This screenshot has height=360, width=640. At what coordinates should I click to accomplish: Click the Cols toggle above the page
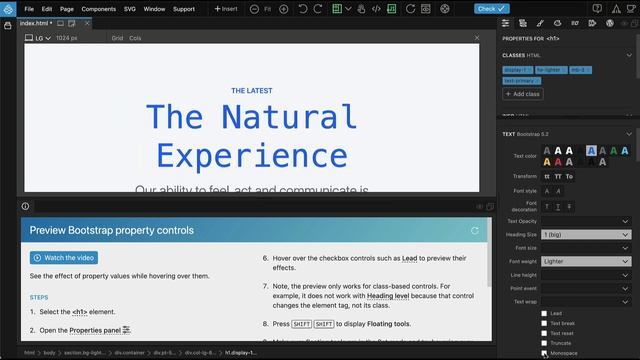pos(135,38)
